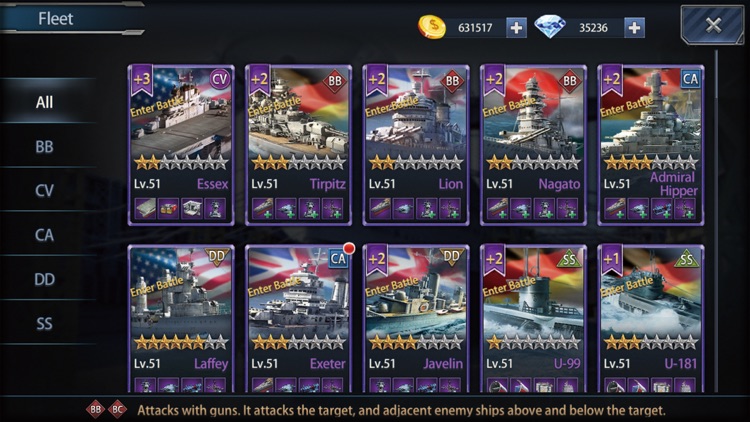Click the BB class badge on Tirpitz
Viewport: 750px width, 422px height.
tap(335, 81)
